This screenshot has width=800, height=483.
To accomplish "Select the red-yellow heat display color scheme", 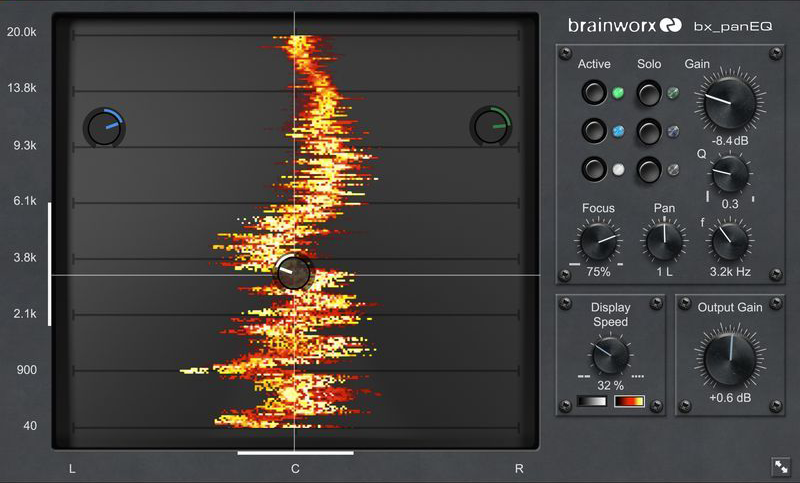I will point(630,403).
